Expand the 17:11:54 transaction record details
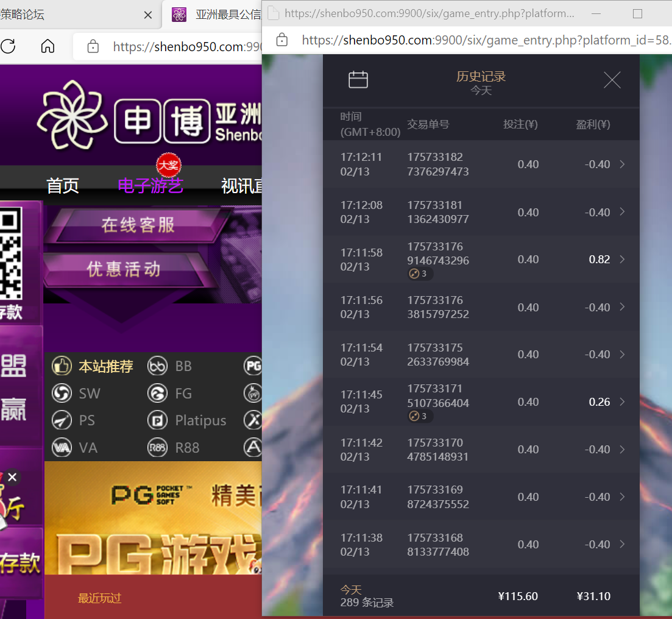This screenshot has height=619, width=672. (x=623, y=355)
